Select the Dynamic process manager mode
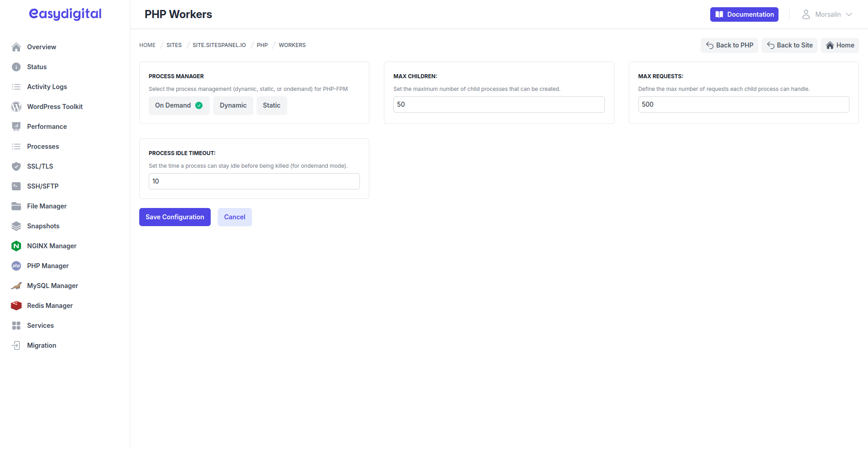This screenshot has width=868, height=449. coord(233,105)
